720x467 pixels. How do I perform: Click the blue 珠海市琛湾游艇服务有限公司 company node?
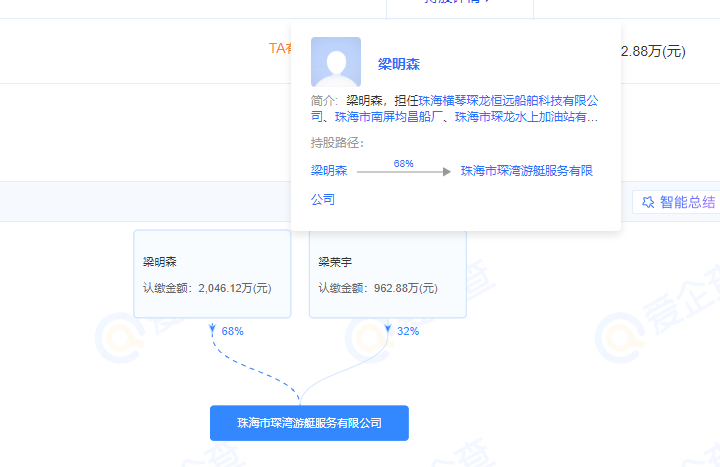point(309,423)
